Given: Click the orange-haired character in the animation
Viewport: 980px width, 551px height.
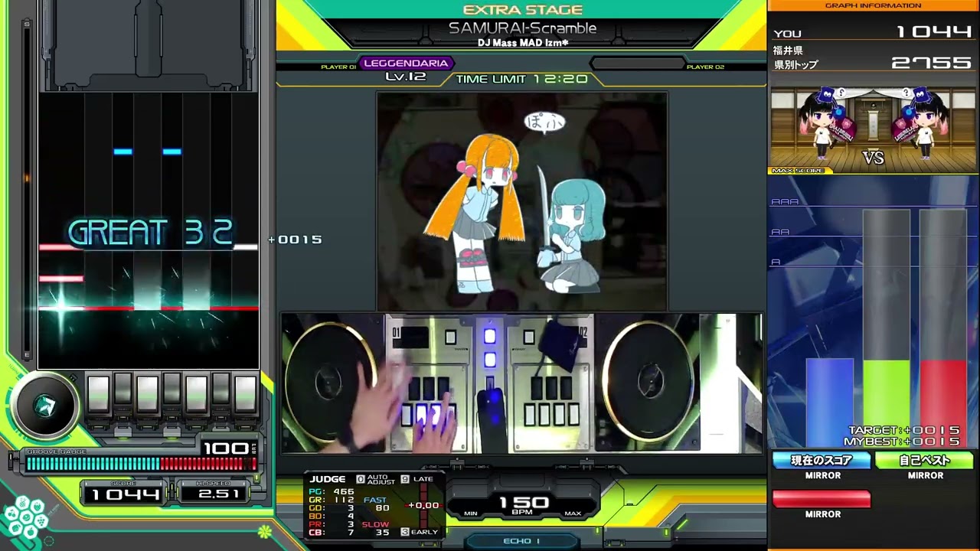Looking at the screenshot, I should point(478,212).
